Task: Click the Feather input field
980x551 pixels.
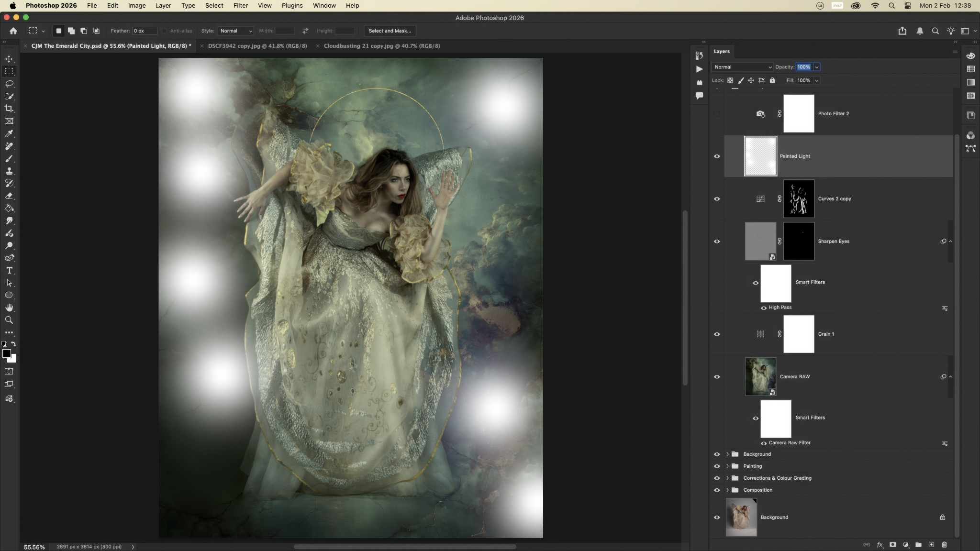Action: click(145, 31)
